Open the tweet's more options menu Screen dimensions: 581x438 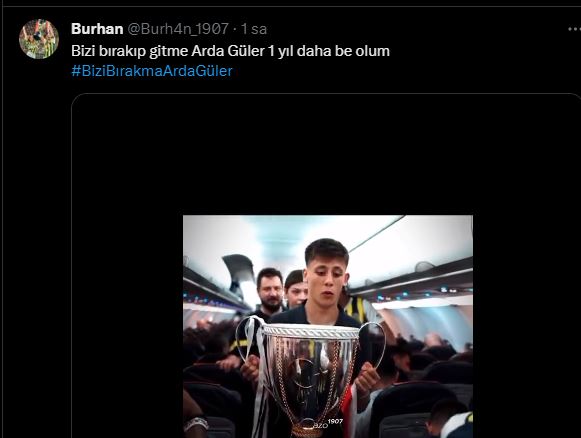tap(575, 29)
